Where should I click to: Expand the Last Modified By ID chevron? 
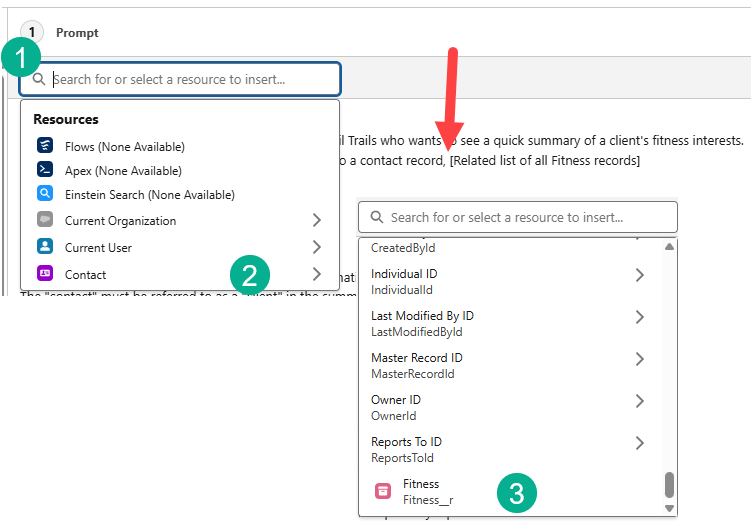click(x=640, y=317)
